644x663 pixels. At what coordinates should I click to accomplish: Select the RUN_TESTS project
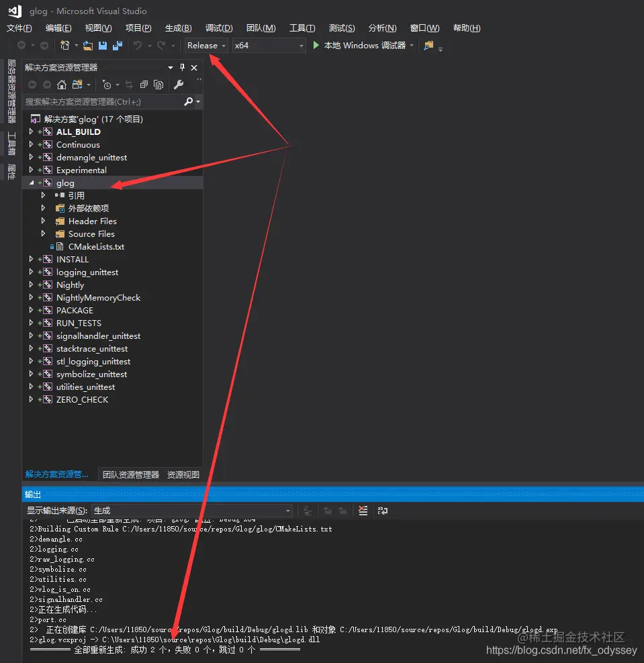79,323
